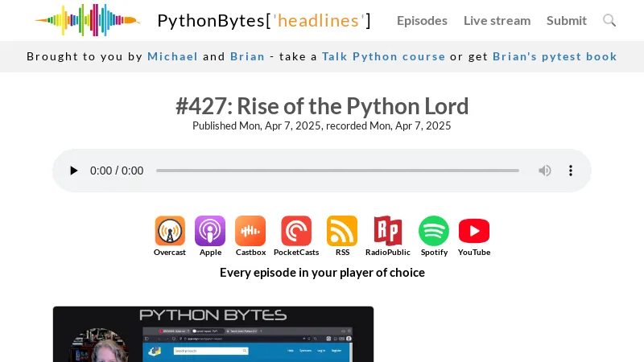Viewport: 644px width, 362px height.
Task: Go to Episodes in navigation
Action: click(x=422, y=20)
